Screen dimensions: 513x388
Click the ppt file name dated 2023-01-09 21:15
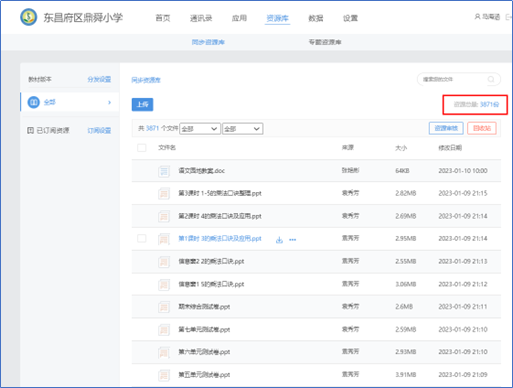[220, 193]
